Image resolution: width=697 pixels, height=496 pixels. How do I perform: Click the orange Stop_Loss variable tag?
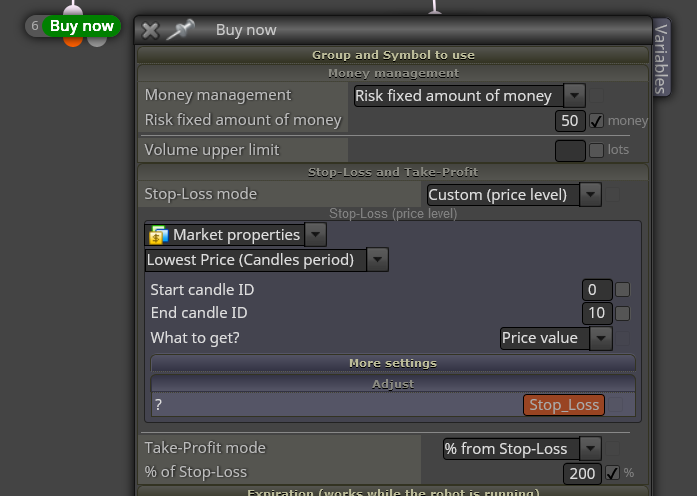(564, 405)
